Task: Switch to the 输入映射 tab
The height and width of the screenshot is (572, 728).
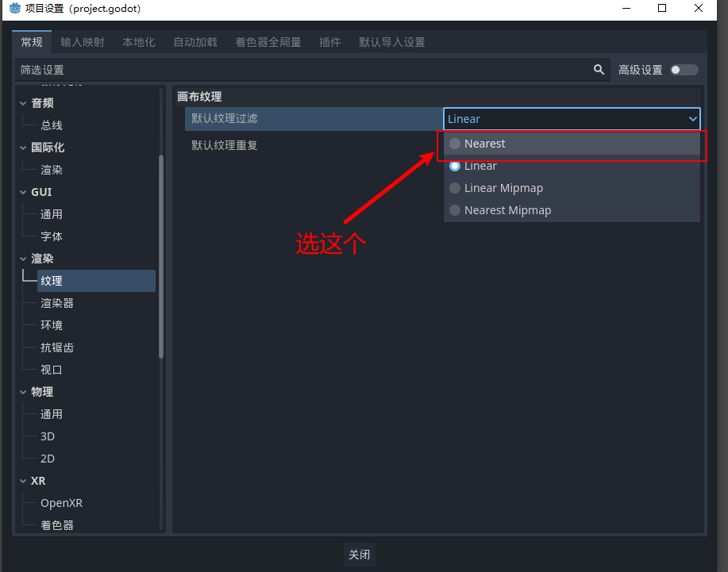Action: coord(83,42)
